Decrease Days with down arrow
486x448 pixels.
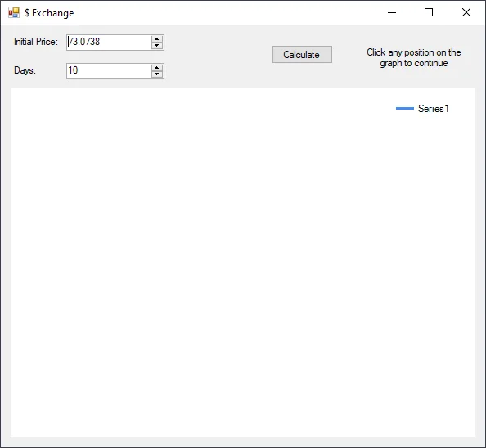click(x=157, y=74)
